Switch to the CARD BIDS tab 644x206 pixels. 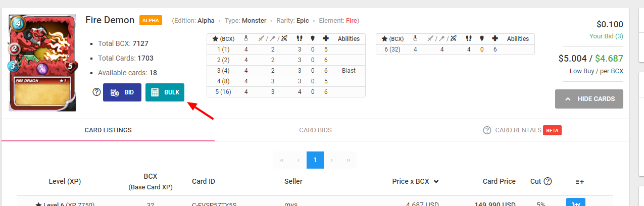[316, 130]
